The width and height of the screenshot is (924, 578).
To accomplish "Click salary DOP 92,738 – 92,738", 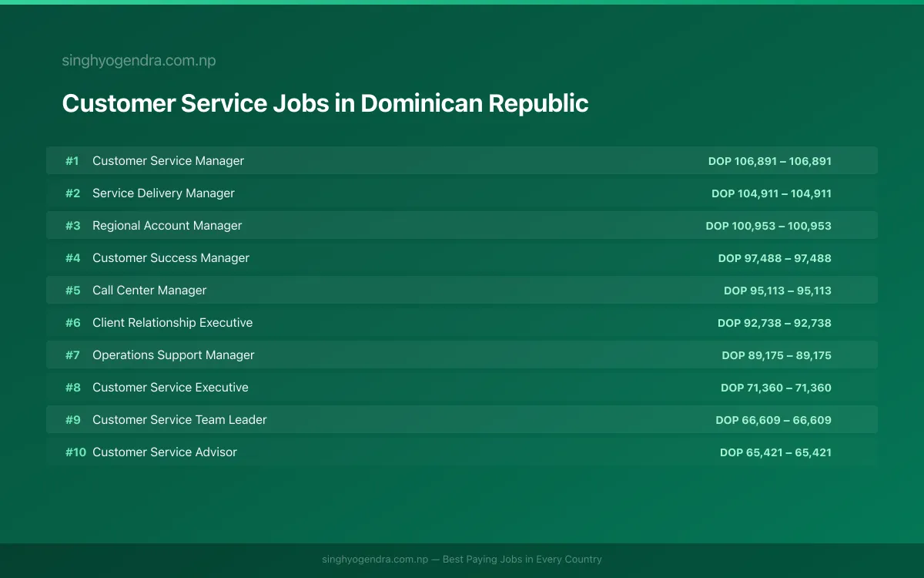I will tap(775, 323).
